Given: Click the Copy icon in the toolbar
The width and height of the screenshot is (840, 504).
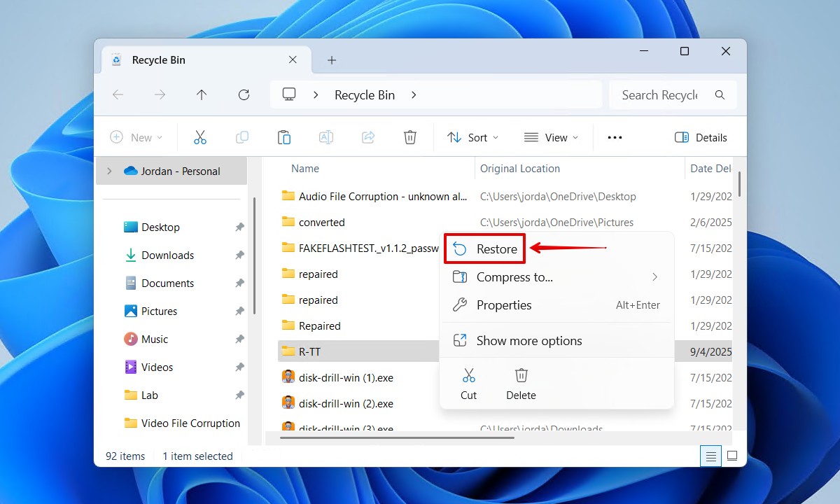Looking at the screenshot, I should pos(242,136).
